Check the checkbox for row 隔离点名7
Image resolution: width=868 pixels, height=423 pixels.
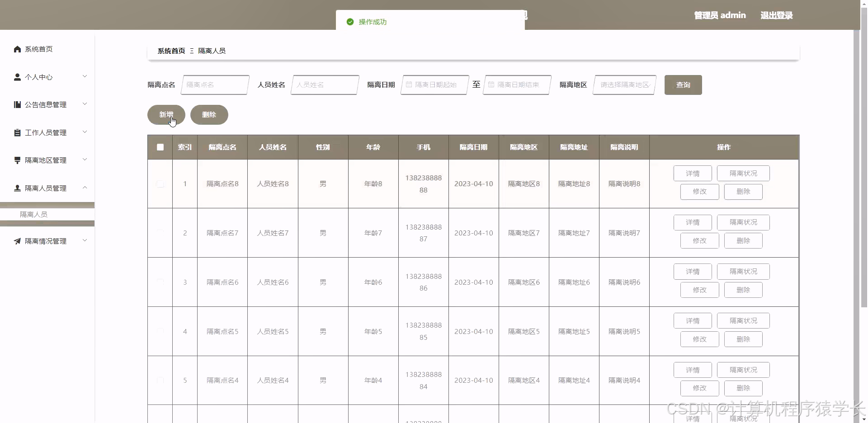[160, 233]
